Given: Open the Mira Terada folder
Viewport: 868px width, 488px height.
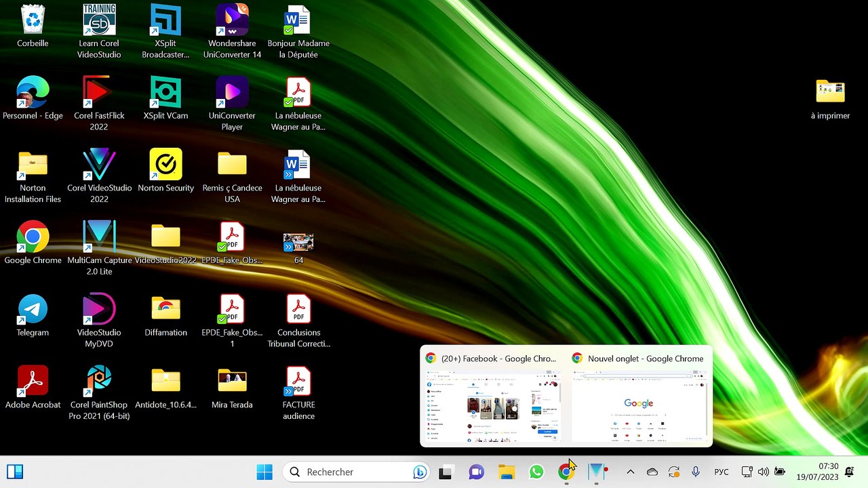Looking at the screenshot, I should click(232, 388).
